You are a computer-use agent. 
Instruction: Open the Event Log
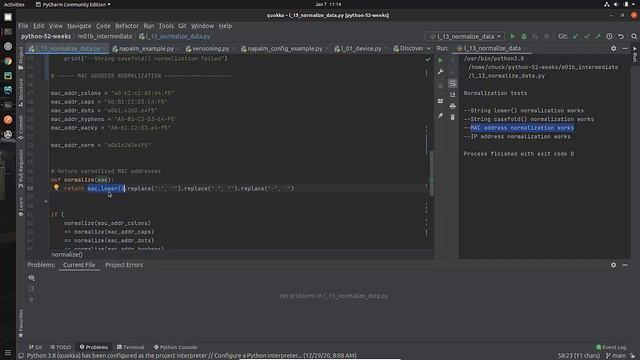point(611,347)
